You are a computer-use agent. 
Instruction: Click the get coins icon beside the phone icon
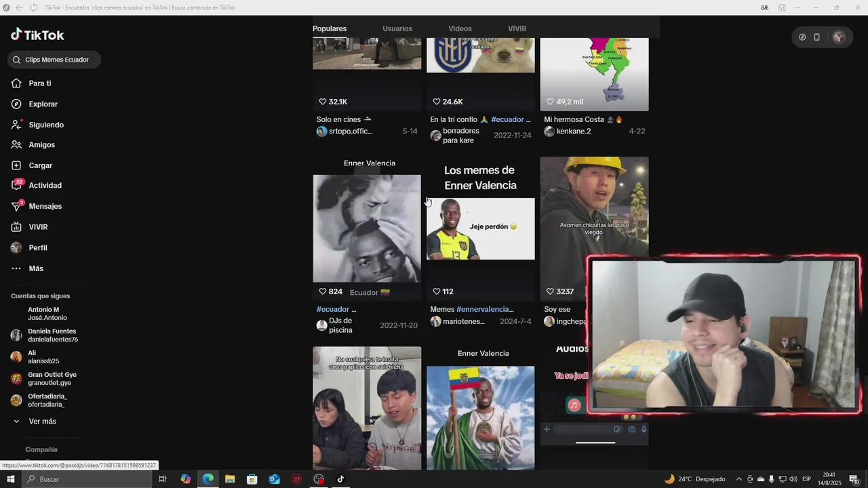tap(802, 37)
